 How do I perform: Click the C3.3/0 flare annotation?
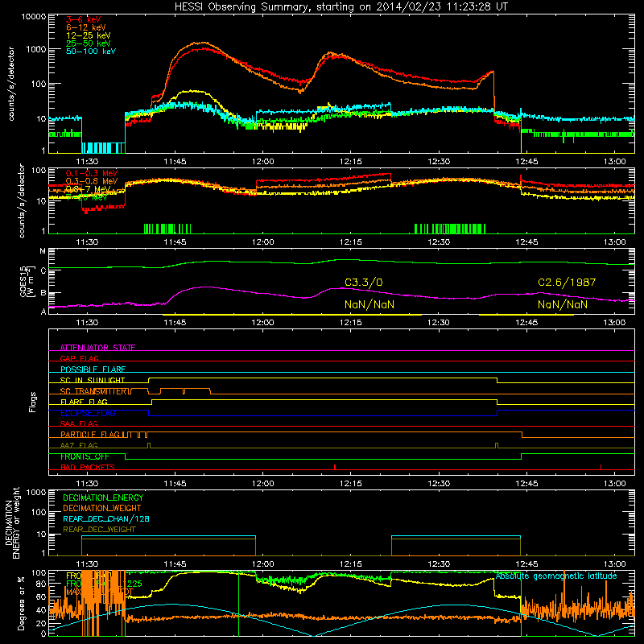pyautogui.click(x=364, y=283)
